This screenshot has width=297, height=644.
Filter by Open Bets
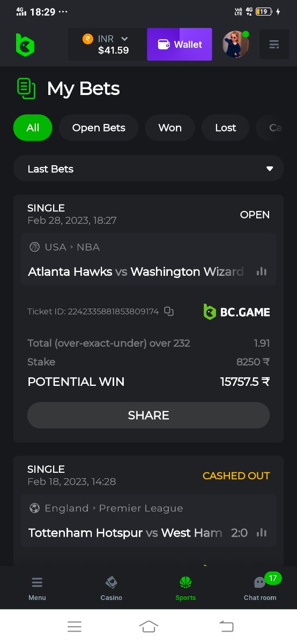coord(99,128)
